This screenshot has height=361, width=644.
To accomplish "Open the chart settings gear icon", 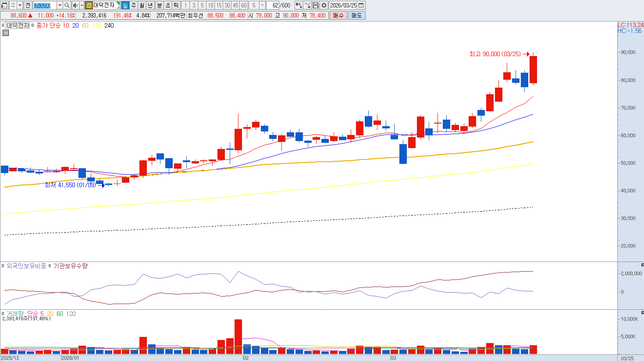I will (324, 5).
